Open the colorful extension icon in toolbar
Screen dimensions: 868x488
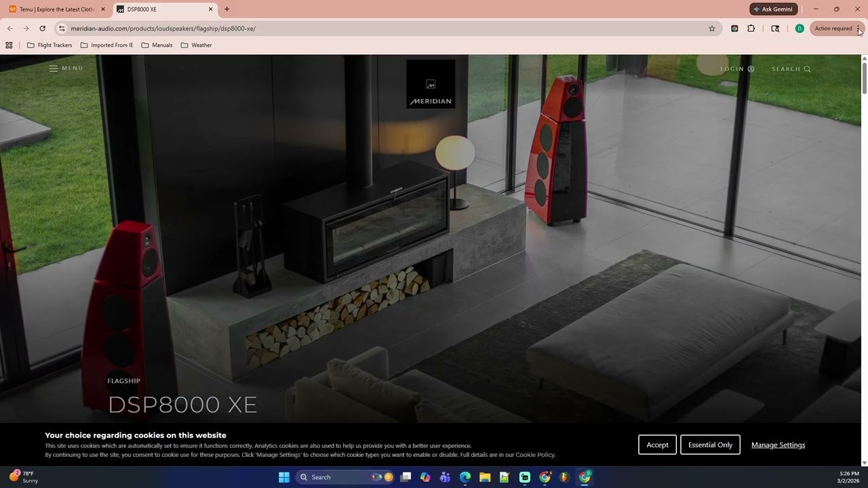point(734,28)
